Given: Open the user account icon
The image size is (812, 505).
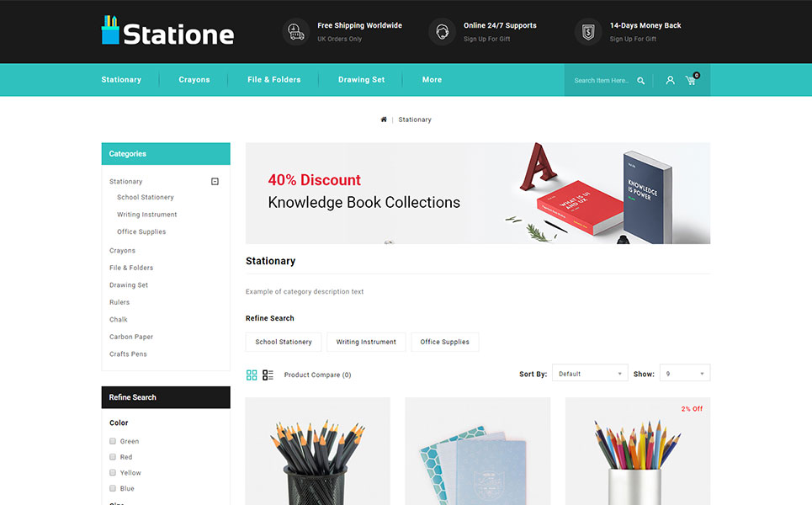Looking at the screenshot, I should 670,80.
